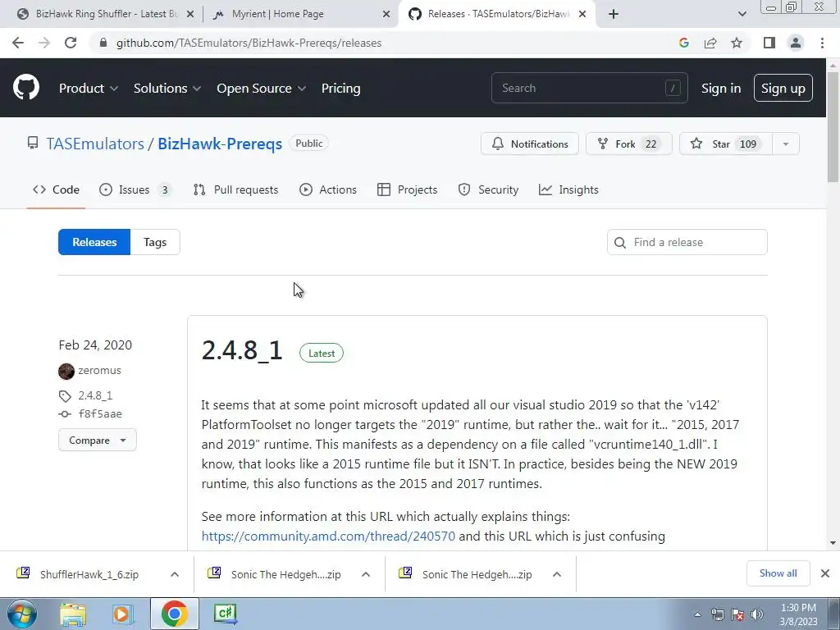
Task: Open the Chrome three-dot menu
Action: pyautogui.click(x=822, y=43)
